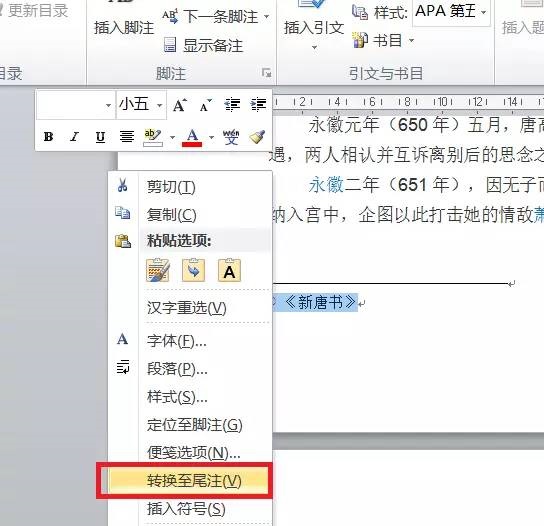The width and height of the screenshot is (544, 526).
Task: Open the 书目 dropdown
Action: tap(411, 41)
